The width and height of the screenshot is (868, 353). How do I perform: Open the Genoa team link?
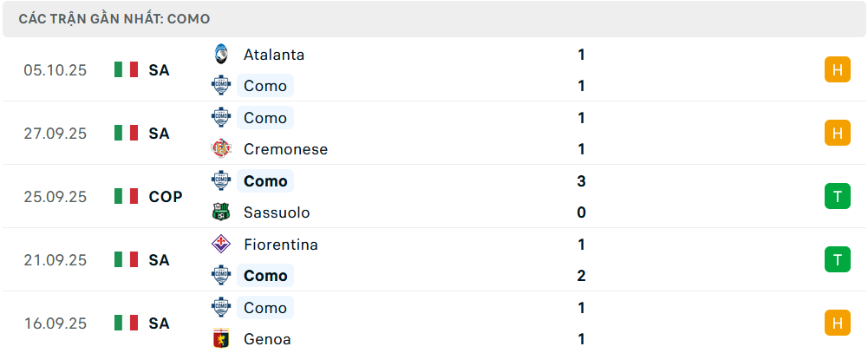(267, 339)
